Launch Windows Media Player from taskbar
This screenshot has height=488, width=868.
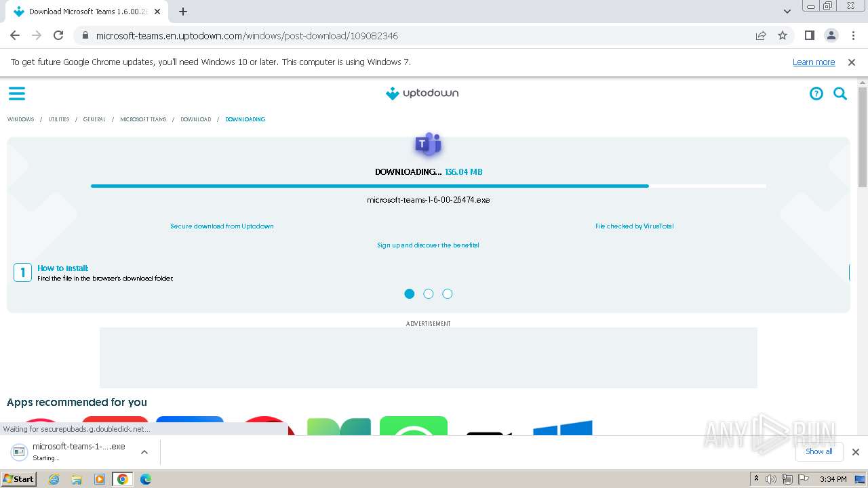100,479
